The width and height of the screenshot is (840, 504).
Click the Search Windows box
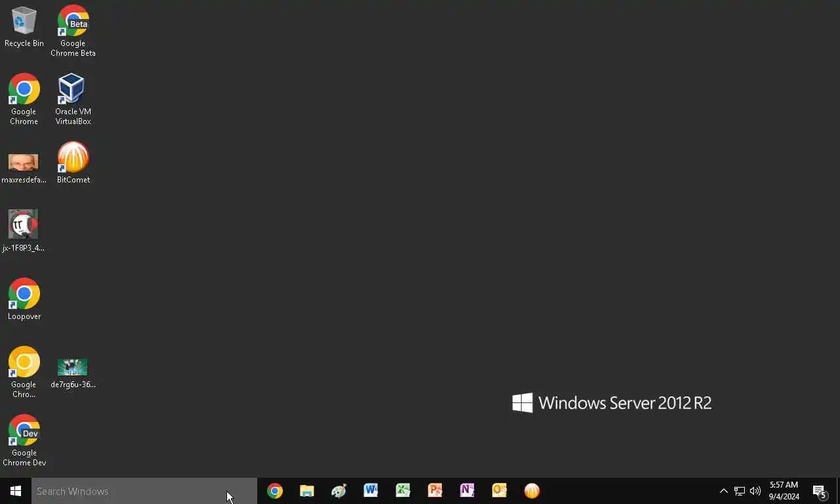tap(144, 491)
